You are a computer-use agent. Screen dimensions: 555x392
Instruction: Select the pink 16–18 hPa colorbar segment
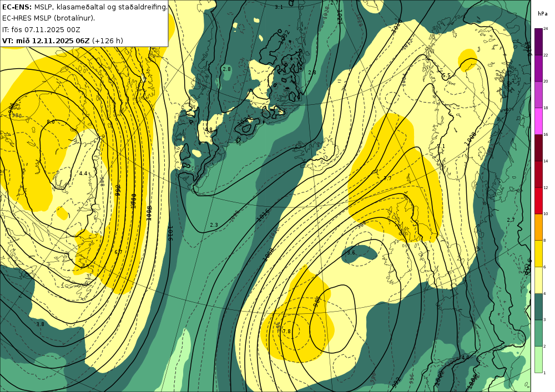[x=538, y=121]
